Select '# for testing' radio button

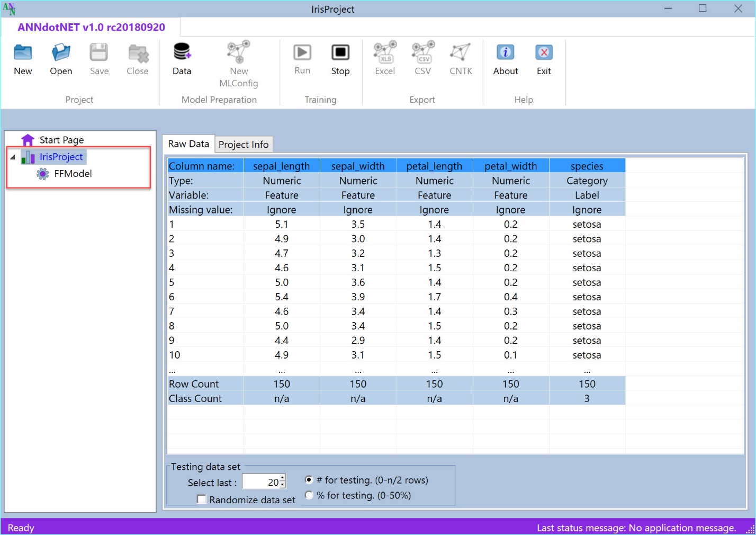click(309, 480)
